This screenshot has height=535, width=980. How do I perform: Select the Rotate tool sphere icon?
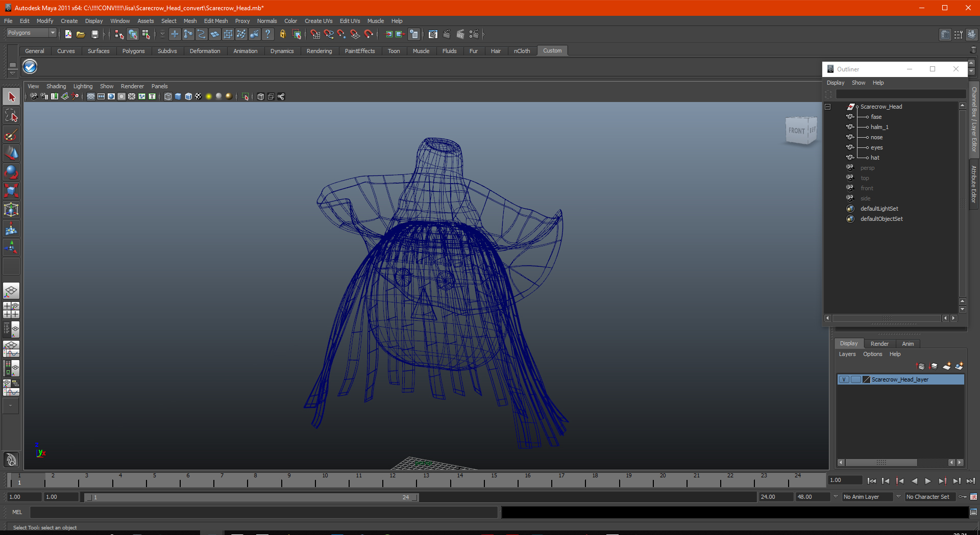[11, 172]
